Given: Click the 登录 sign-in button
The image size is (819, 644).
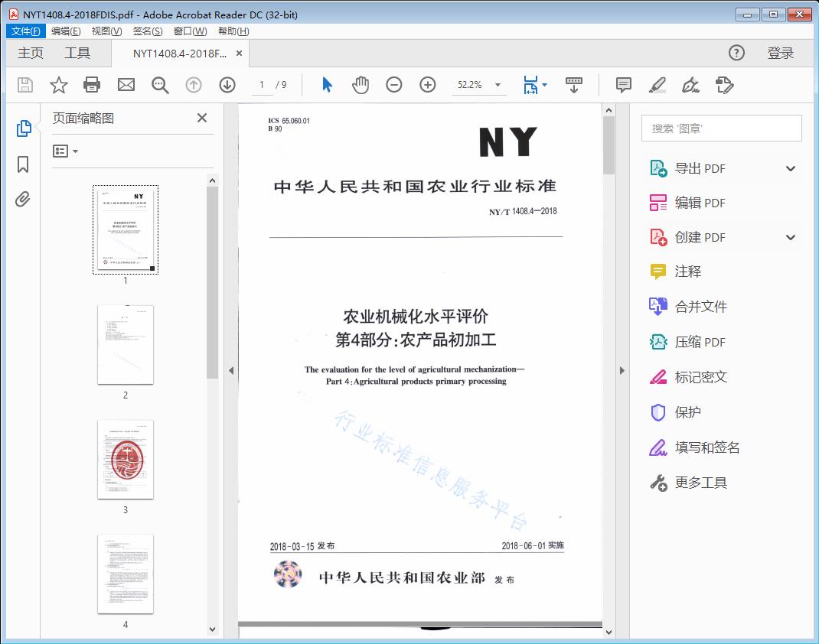Looking at the screenshot, I should tap(780, 53).
